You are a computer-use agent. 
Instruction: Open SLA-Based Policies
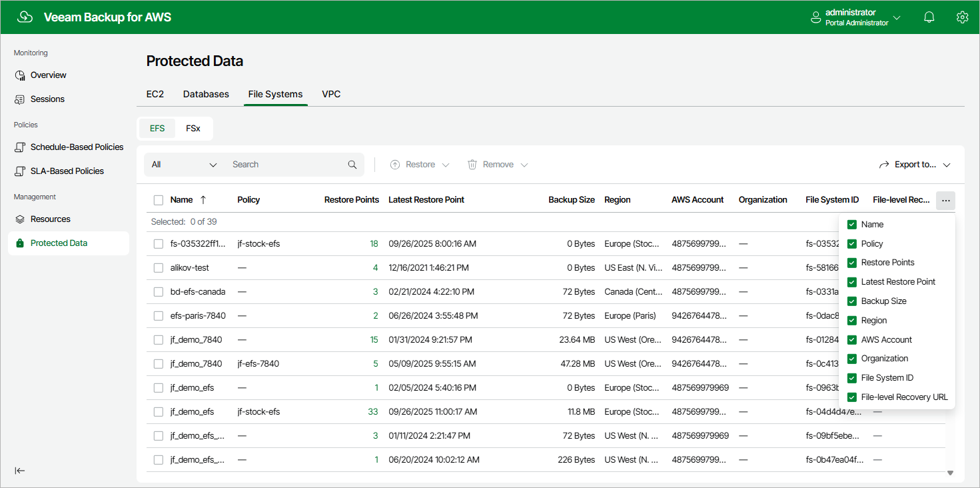[x=69, y=171]
